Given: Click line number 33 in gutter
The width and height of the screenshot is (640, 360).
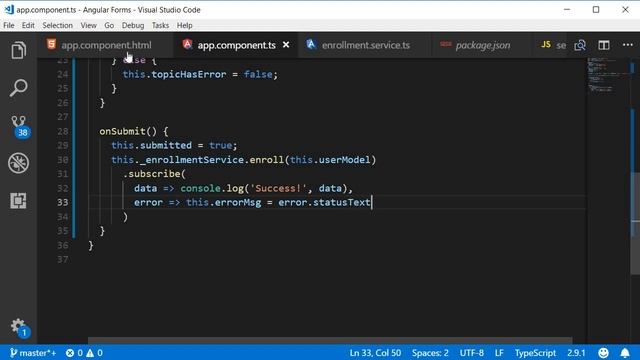Looking at the screenshot, I should pyautogui.click(x=63, y=202).
